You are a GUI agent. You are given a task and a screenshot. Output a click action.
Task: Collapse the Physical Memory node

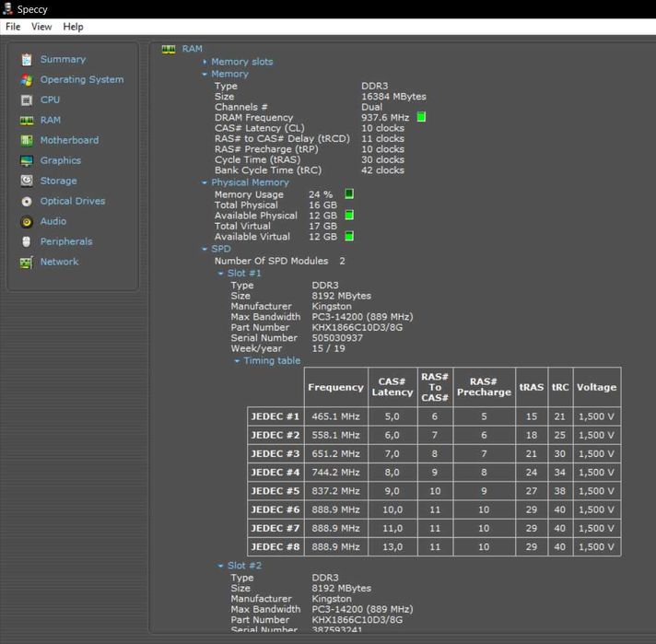coord(205,182)
